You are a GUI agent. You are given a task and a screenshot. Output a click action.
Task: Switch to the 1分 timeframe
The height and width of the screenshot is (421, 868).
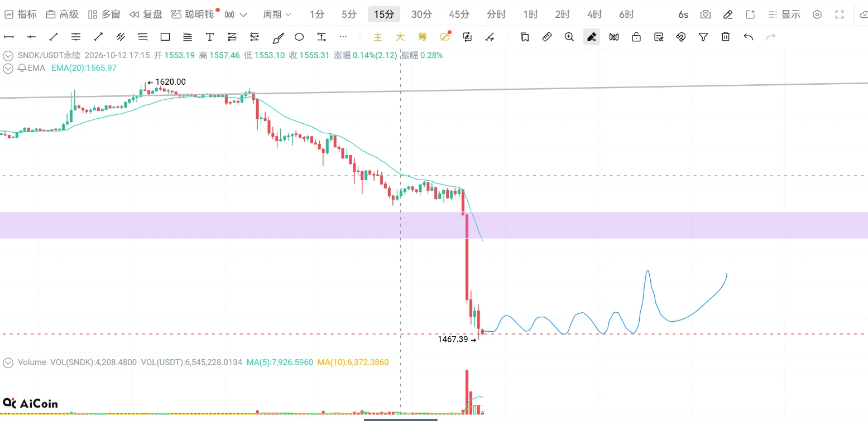pyautogui.click(x=316, y=14)
